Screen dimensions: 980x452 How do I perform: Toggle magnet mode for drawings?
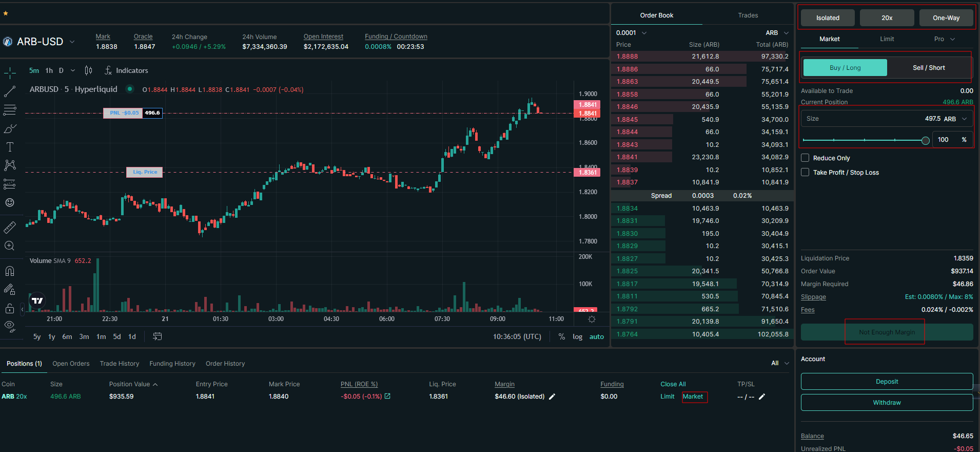pos(10,271)
